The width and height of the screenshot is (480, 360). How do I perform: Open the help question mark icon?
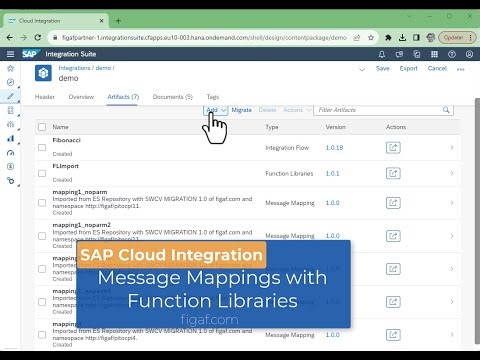pos(452,54)
